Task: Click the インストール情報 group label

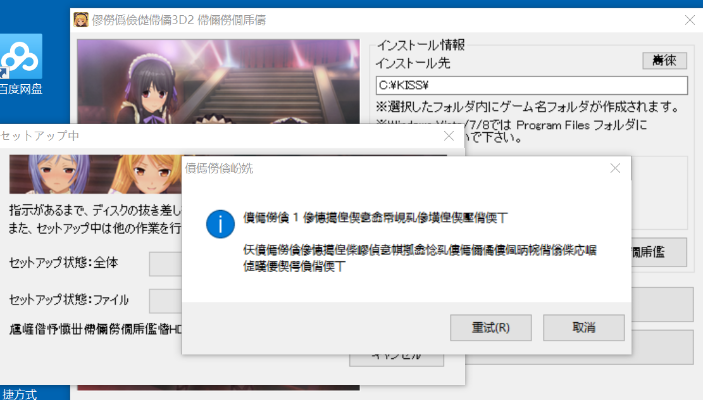Action: (421, 45)
